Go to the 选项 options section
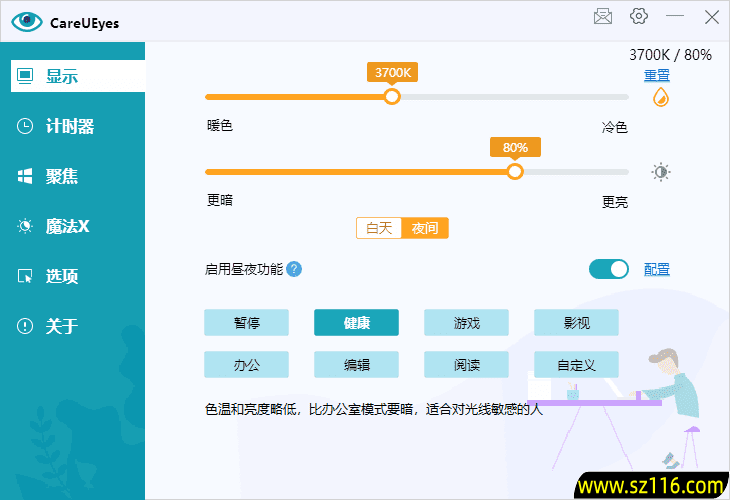 [x=62, y=276]
